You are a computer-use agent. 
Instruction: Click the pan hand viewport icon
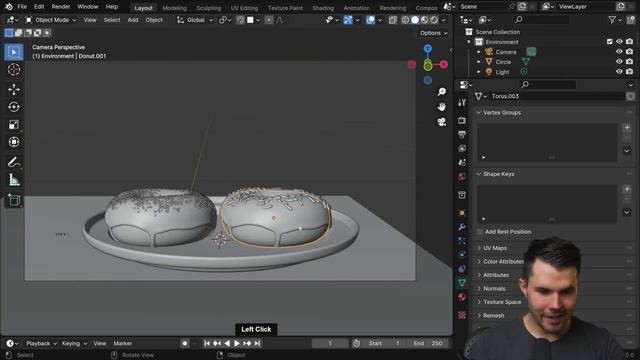(441, 107)
